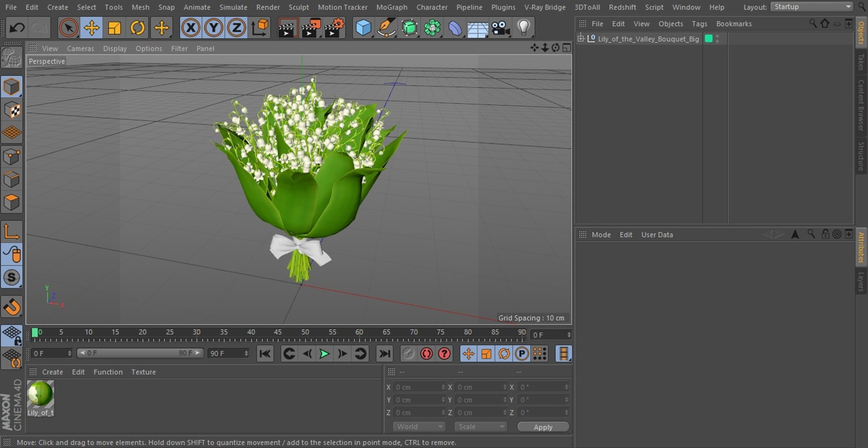
Task: Click frame 45 on timeline ruler
Action: (278, 332)
